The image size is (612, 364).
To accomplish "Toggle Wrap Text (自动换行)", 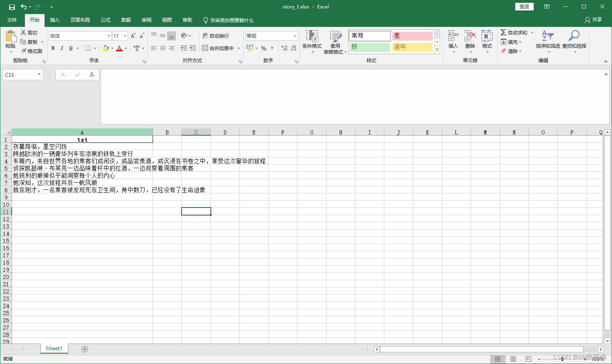I will tap(216, 36).
